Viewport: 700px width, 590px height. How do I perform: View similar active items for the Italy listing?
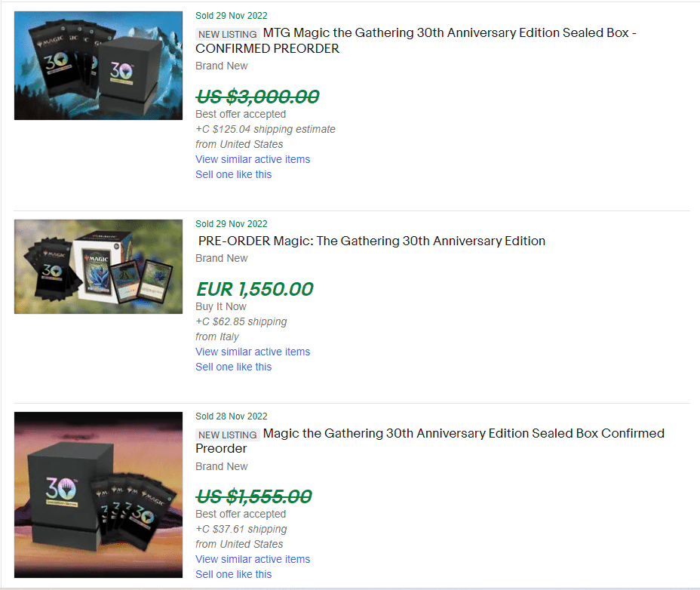(253, 352)
